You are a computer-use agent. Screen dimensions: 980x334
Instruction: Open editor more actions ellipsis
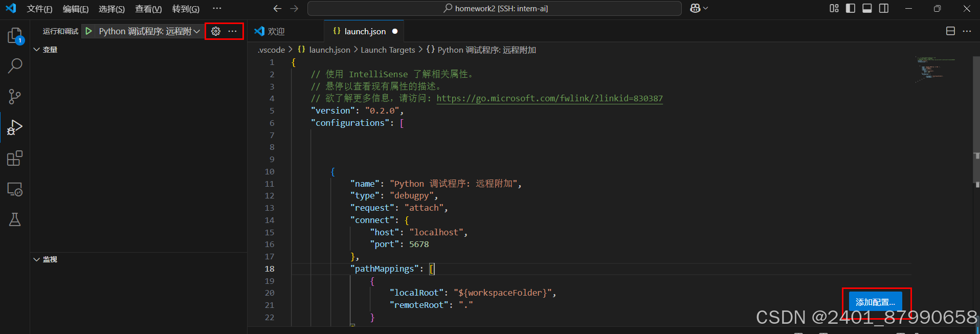coord(967,31)
